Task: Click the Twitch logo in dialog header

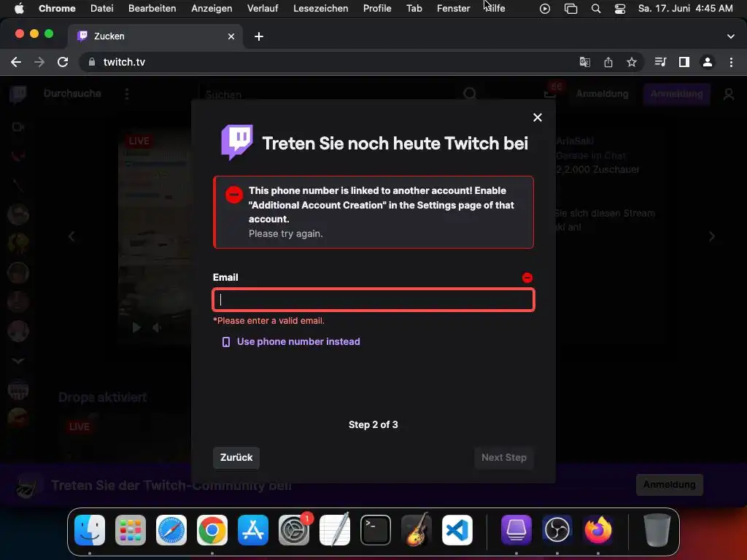Action: tap(237, 142)
